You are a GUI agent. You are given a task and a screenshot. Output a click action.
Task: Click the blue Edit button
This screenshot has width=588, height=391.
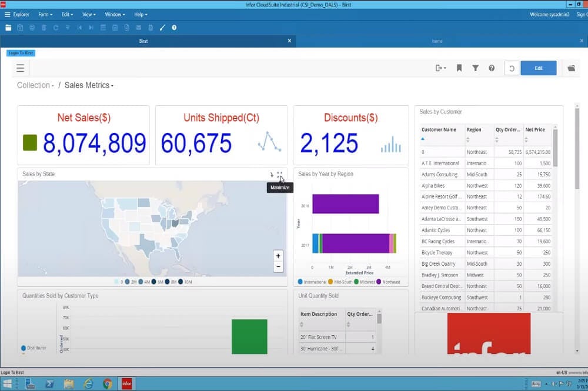click(538, 68)
